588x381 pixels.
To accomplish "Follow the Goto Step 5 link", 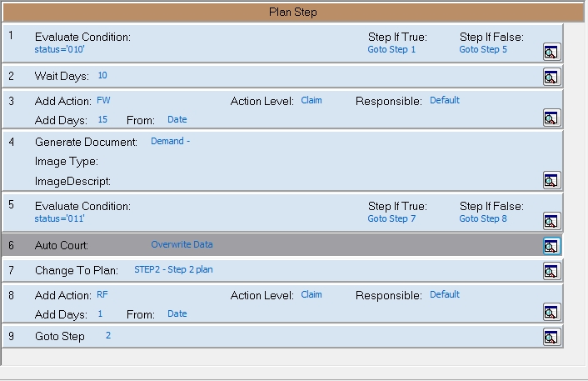I will tap(483, 50).
